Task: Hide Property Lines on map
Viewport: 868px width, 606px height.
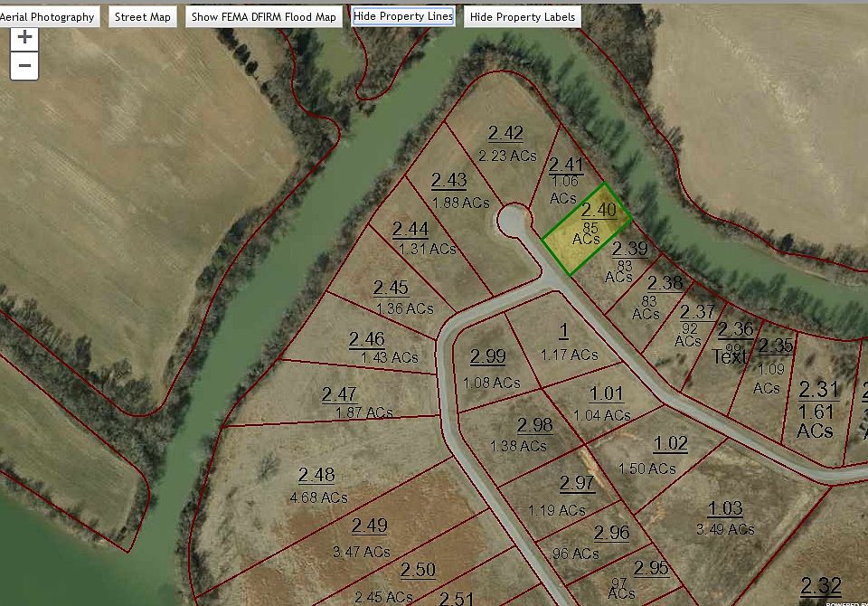Action: pos(402,17)
